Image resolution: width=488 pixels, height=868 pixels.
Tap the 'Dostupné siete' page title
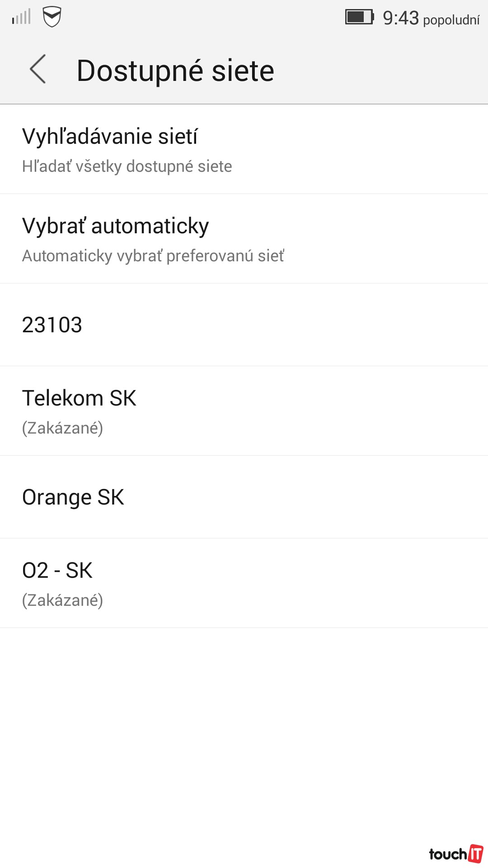(175, 71)
